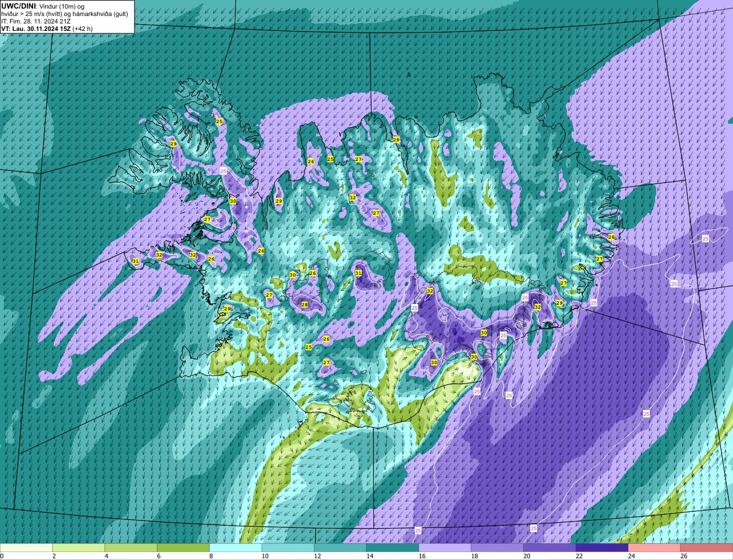The image size is (733, 560).
Task: Click the "UWC/DINI: Vindur (10m) og" title line
Action: (x=42, y=6)
